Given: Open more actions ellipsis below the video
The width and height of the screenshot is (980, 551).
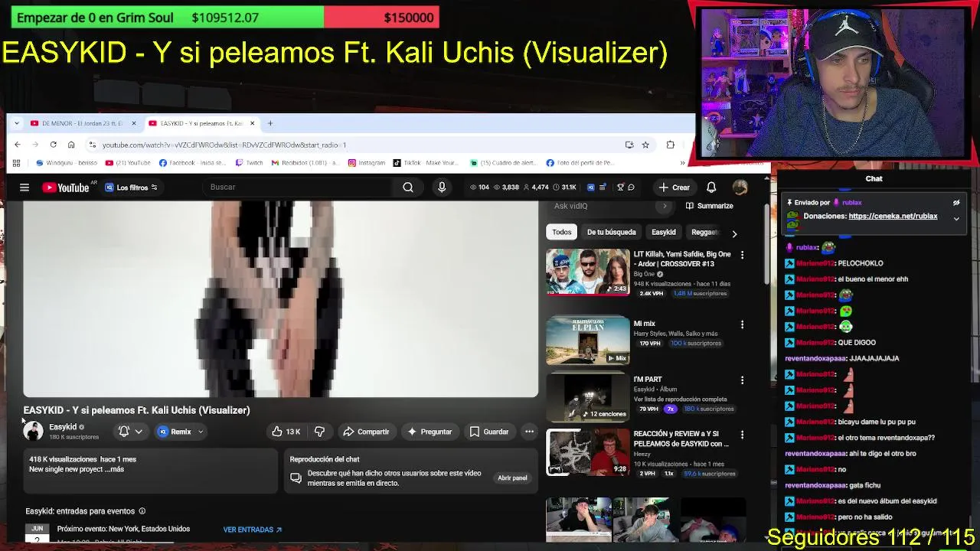Looking at the screenshot, I should [x=529, y=432].
